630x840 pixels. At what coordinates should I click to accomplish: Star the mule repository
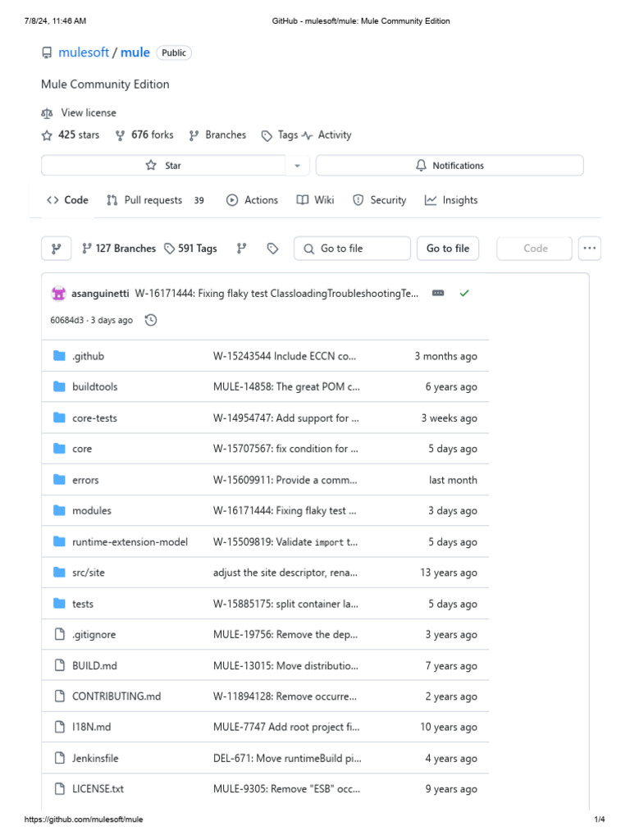tap(163, 166)
